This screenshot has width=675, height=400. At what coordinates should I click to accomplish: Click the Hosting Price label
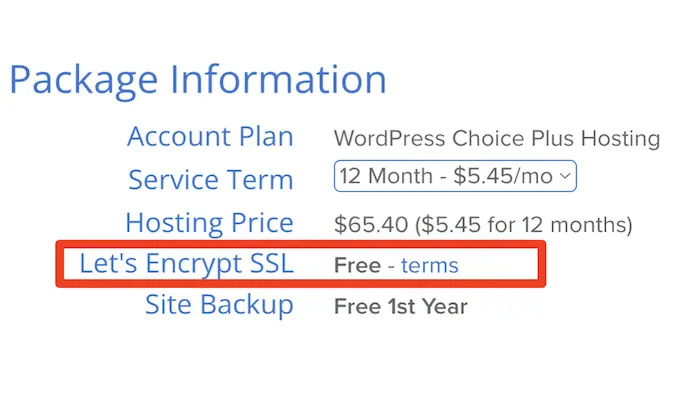209,223
